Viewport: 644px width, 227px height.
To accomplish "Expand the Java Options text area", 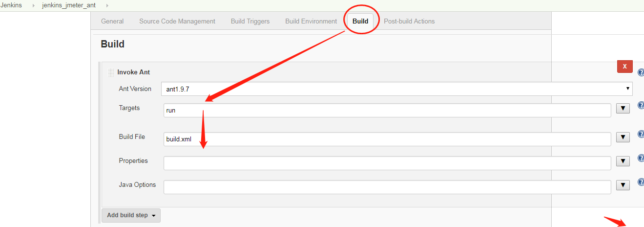I will (x=623, y=185).
